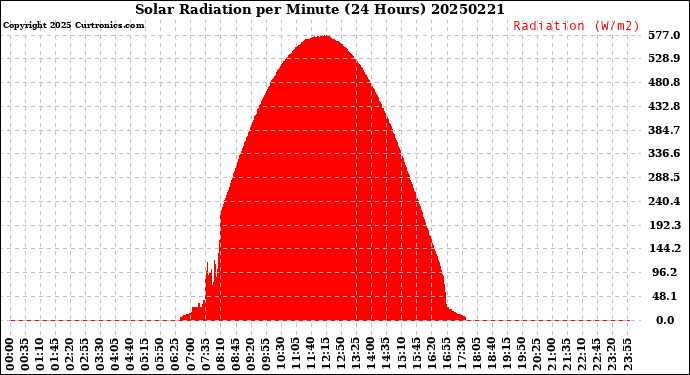Screen dimensions: 690x375
Task: Select the 0.0 y-axis value
Action: pyautogui.click(x=665, y=320)
